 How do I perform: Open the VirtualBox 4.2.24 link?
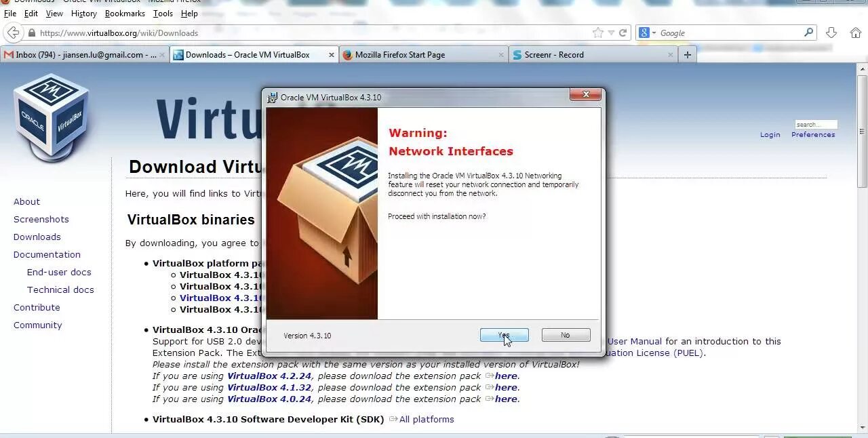click(x=269, y=376)
